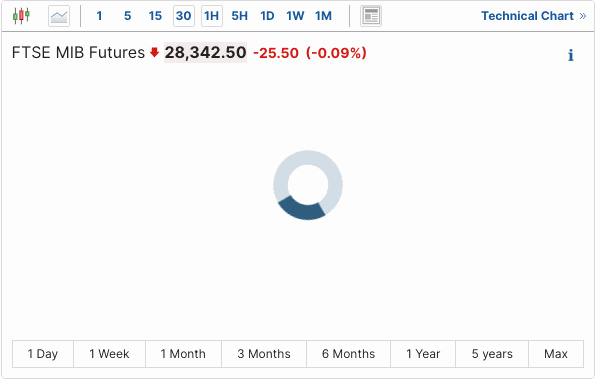This screenshot has height=379, width=595.
Task: Open the Technical Chart link
Action: [x=534, y=16]
